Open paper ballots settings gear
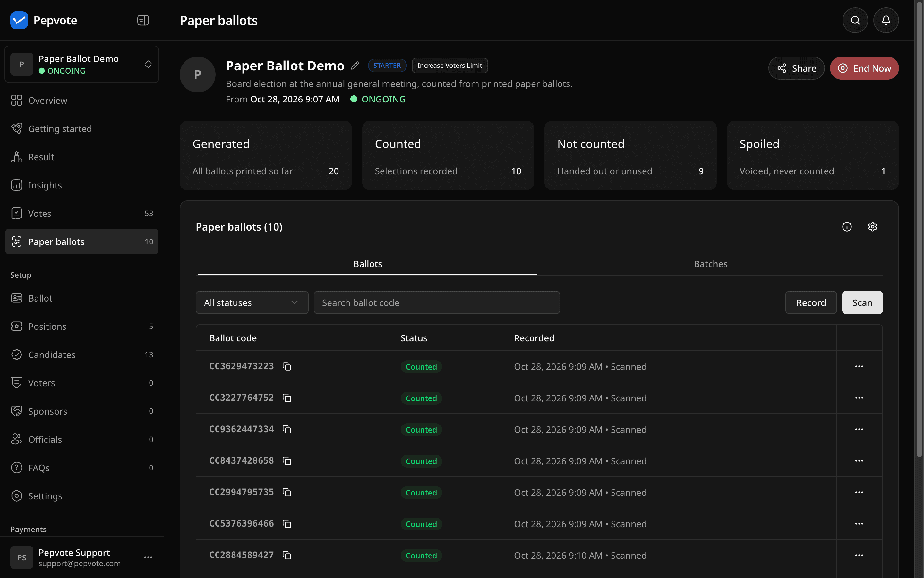924x578 pixels. point(872,227)
